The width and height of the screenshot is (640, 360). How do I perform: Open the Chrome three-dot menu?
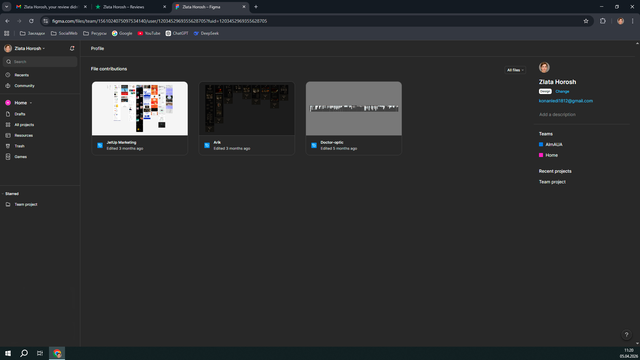pos(633,21)
